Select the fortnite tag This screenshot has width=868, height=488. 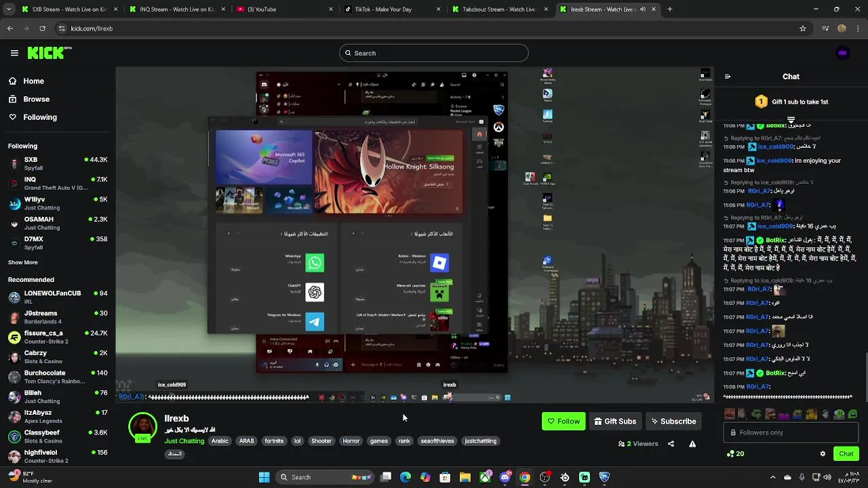[x=274, y=441]
